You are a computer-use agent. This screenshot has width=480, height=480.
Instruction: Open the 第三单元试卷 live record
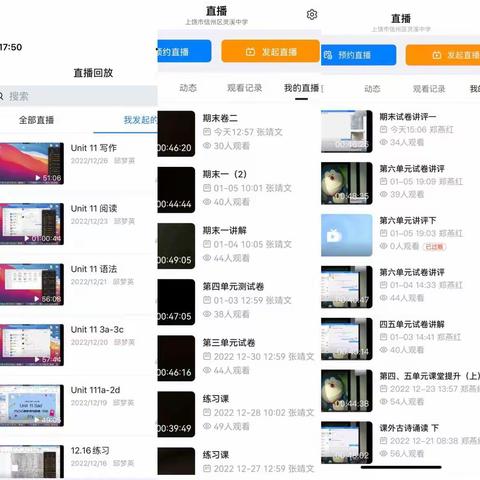tap(229, 343)
